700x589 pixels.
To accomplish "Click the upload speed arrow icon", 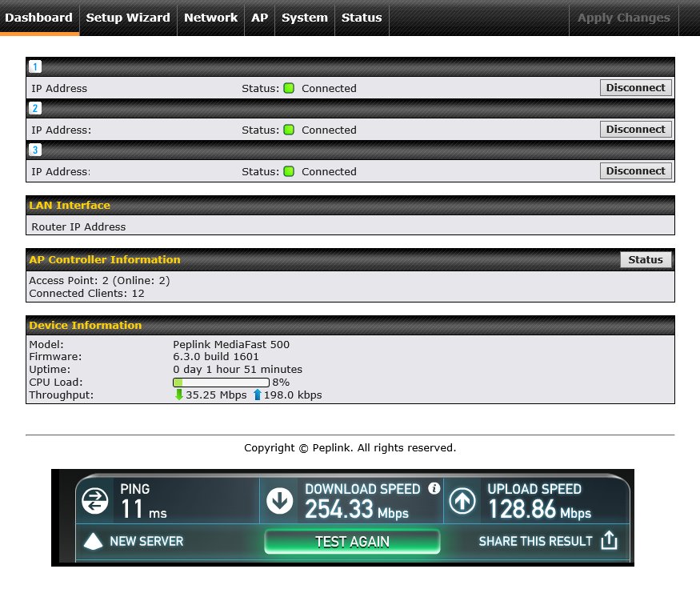I will tap(462, 501).
